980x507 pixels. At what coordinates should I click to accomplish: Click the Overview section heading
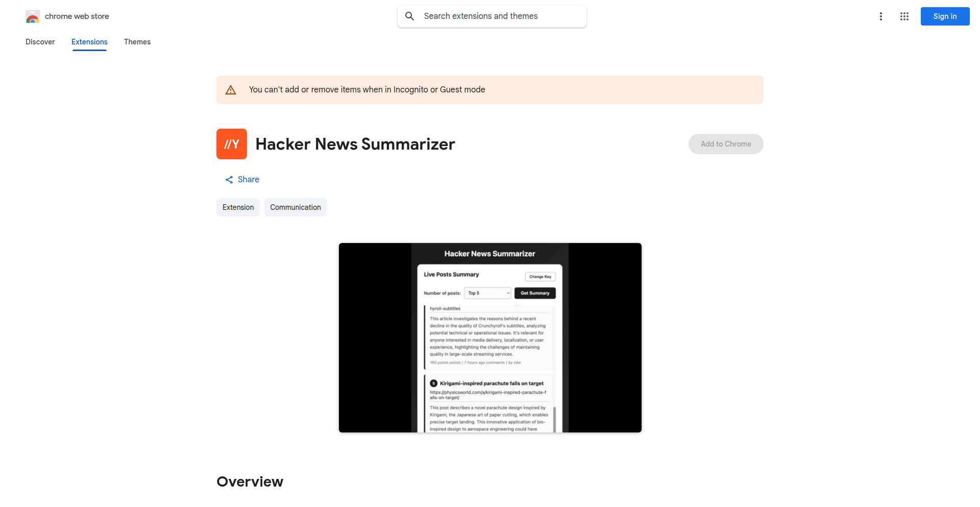tap(250, 481)
